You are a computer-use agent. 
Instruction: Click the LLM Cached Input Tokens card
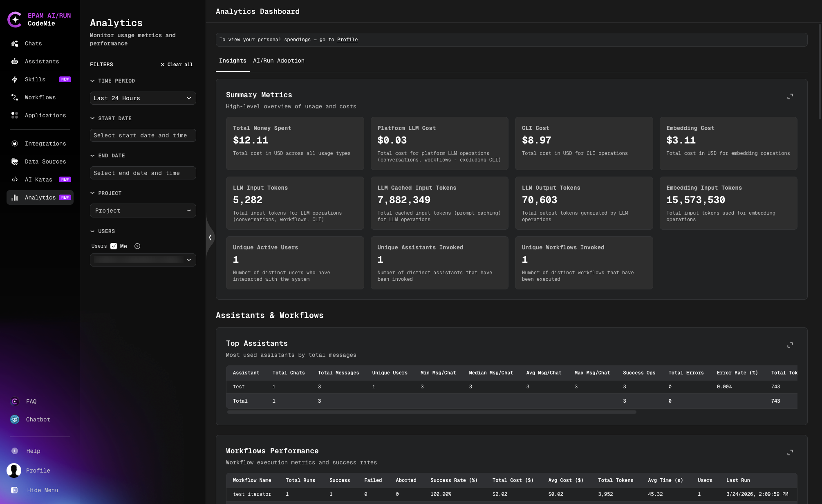coord(439,203)
